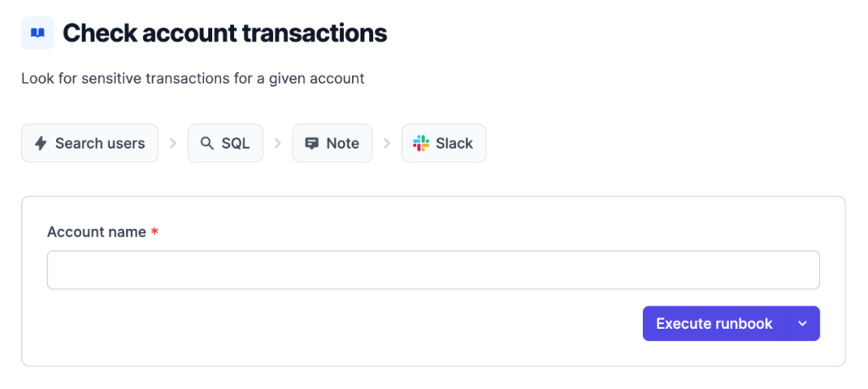Click the "Look for sensitive transactions" description
The width and height of the screenshot is (868, 389).
click(x=193, y=79)
